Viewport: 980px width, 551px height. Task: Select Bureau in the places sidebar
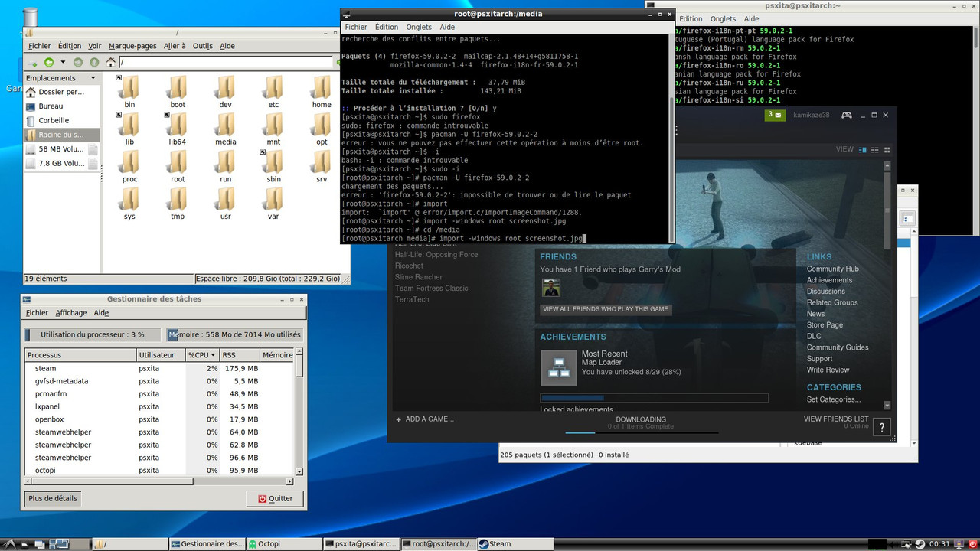pos(61,106)
